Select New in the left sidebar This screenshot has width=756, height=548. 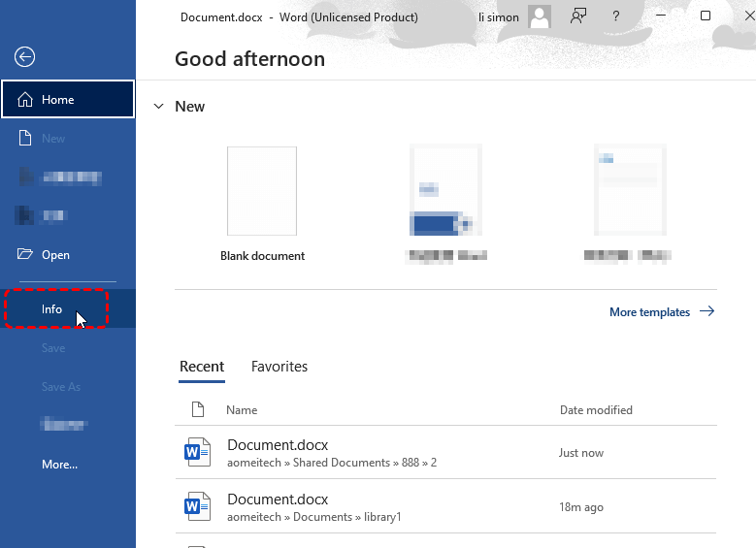point(68,139)
